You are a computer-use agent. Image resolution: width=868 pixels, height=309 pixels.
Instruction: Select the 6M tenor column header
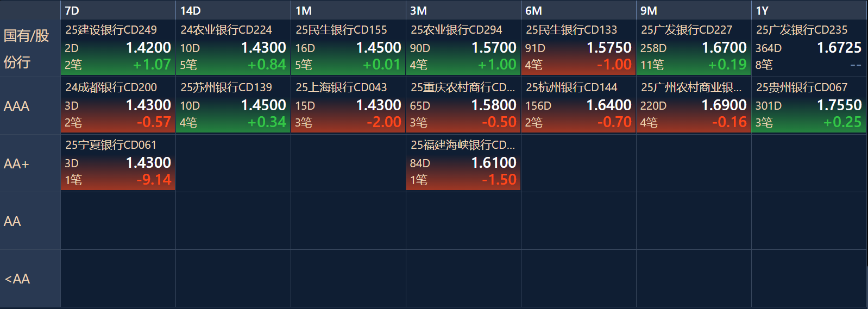pos(578,10)
